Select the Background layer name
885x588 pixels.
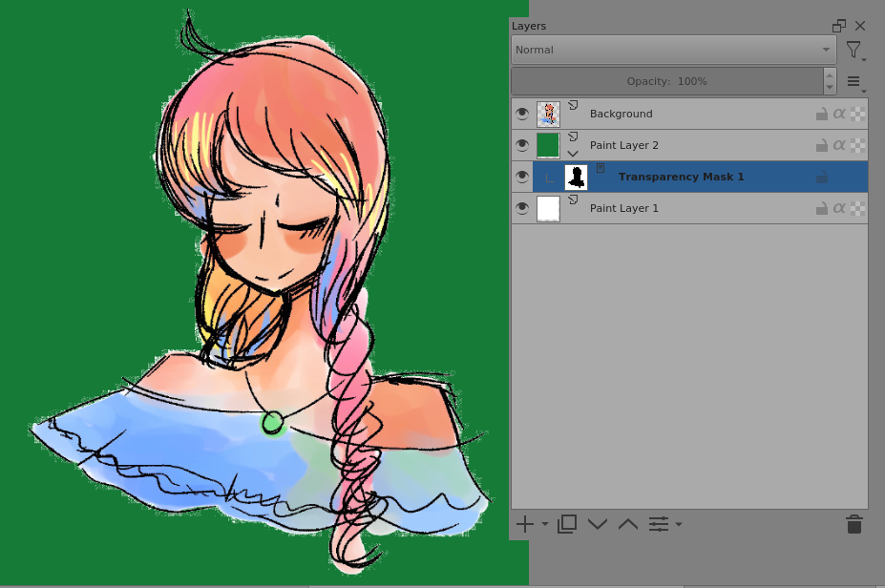[621, 114]
